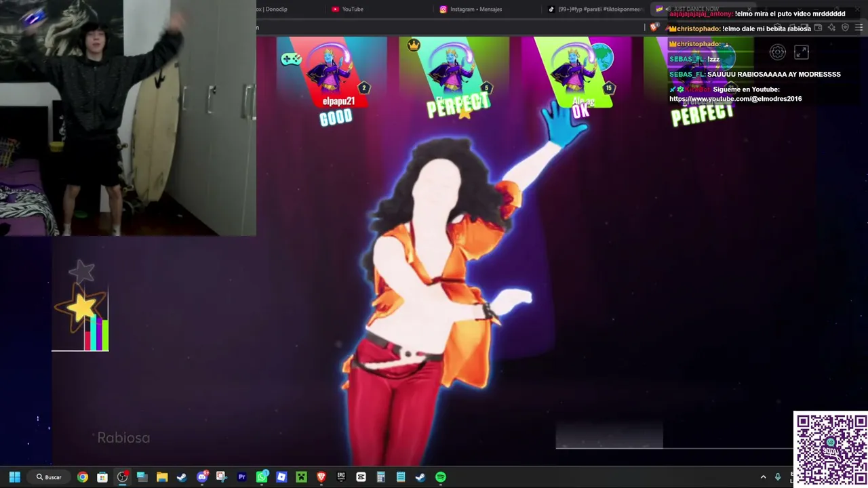Open Notepad from the taskbar
The width and height of the screenshot is (868, 488).
pos(401,477)
